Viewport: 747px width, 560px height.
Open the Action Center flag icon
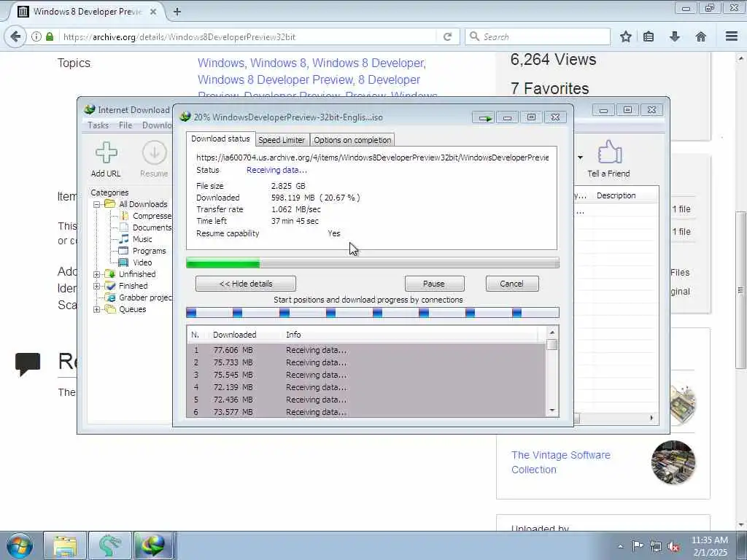pos(638,545)
